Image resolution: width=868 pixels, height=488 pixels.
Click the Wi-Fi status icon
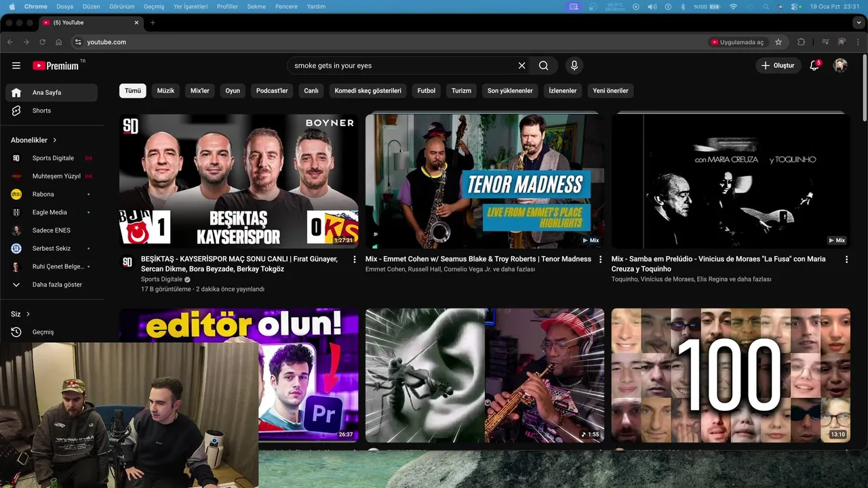pyautogui.click(x=733, y=6)
